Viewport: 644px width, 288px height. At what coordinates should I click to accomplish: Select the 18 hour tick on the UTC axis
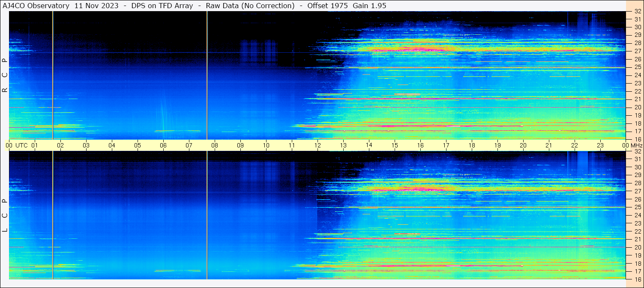pos(471,145)
